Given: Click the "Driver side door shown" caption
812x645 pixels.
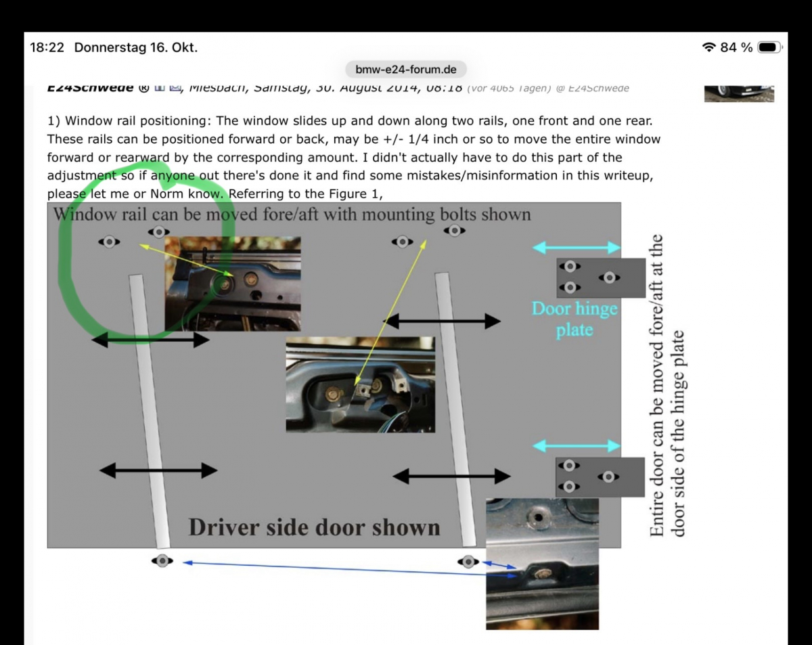Looking at the screenshot, I should (314, 527).
